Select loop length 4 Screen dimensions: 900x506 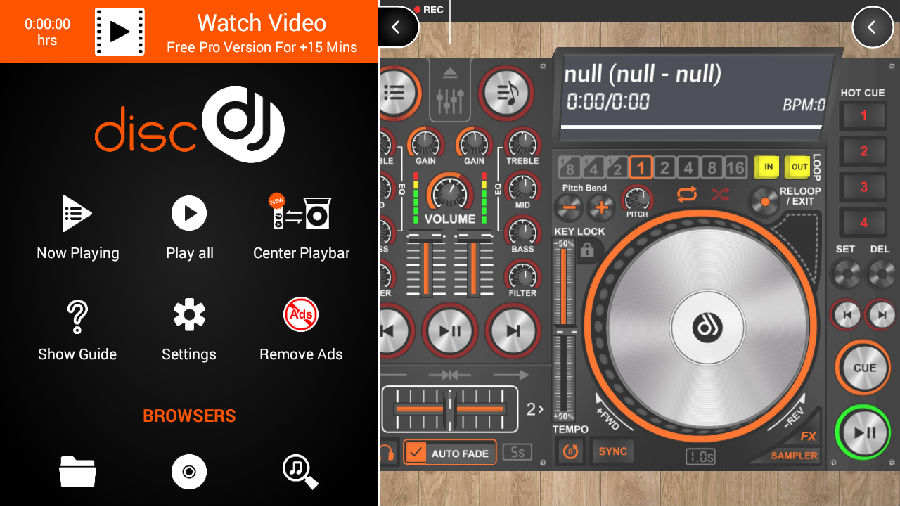[688, 168]
